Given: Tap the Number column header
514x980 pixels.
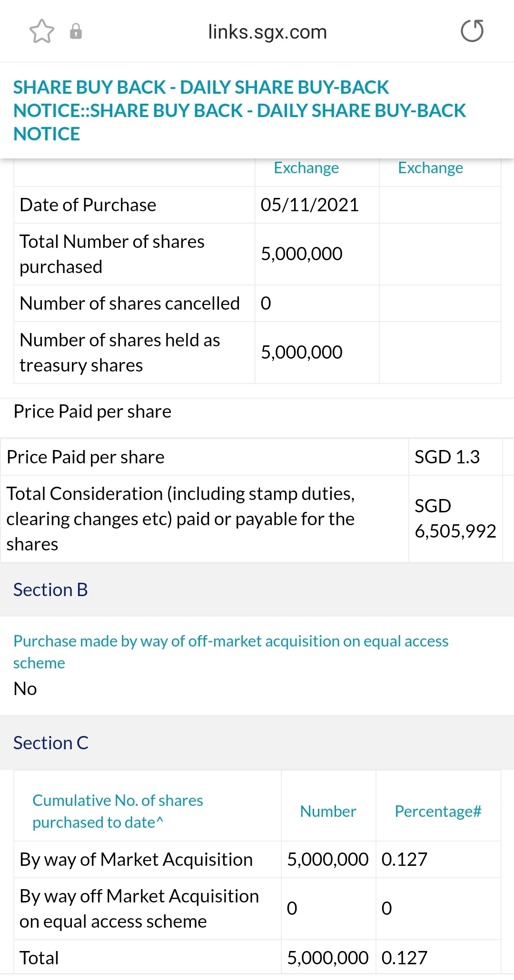Looking at the screenshot, I should coord(328,812).
